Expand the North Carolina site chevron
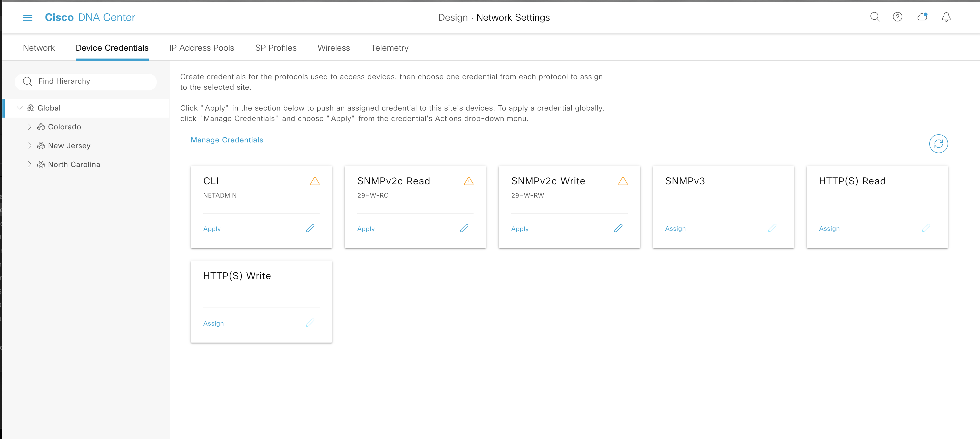 pos(30,164)
